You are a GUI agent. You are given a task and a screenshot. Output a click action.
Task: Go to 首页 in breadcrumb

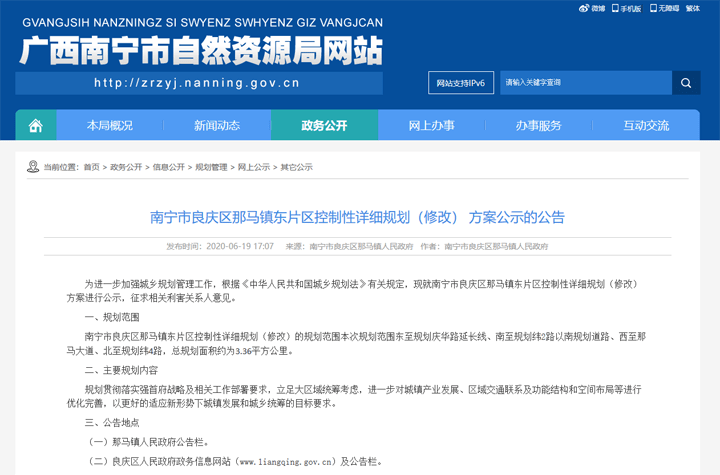pos(91,167)
